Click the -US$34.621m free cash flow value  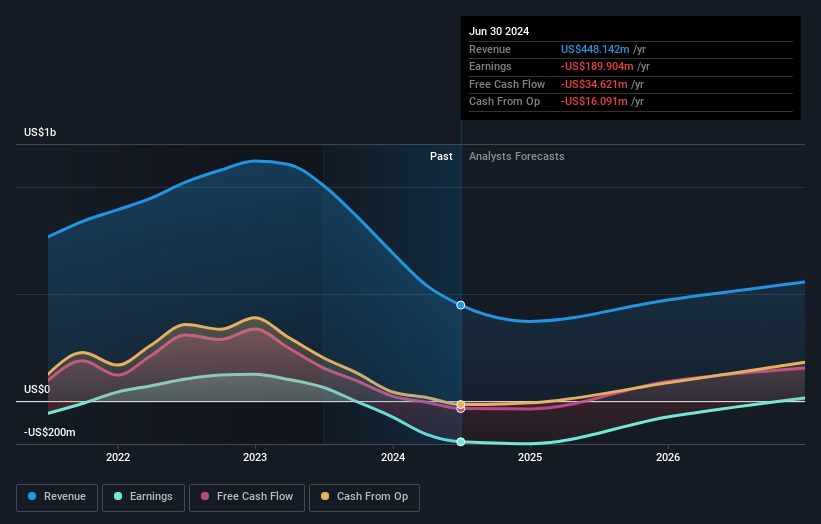[594, 84]
